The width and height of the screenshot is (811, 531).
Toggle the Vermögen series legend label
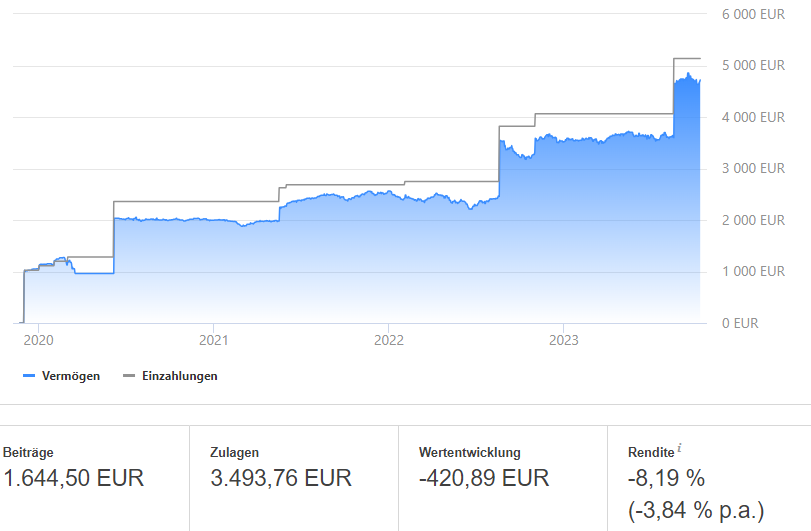tap(70, 376)
